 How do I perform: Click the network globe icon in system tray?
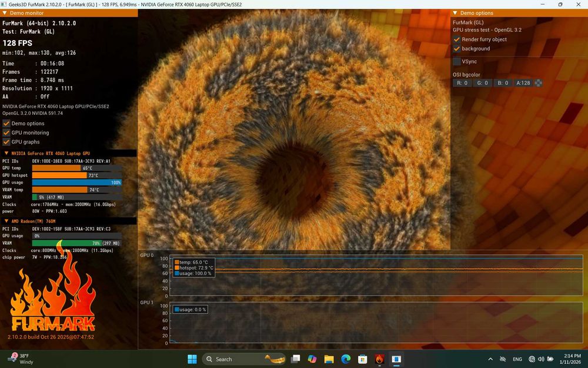pos(532,359)
